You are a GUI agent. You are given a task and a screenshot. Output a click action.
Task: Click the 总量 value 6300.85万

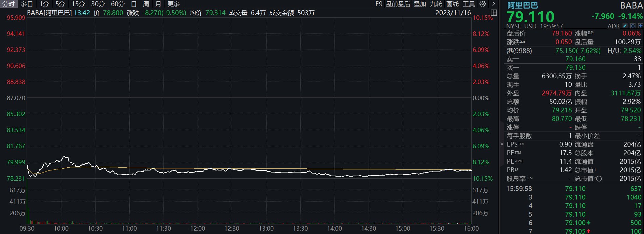point(557,76)
